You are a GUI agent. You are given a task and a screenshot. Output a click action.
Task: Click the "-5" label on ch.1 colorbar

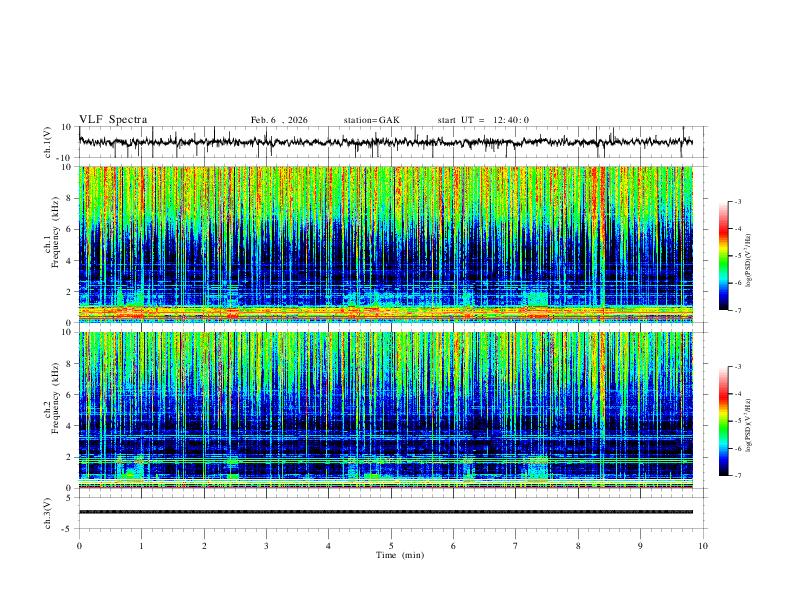(x=738, y=256)
